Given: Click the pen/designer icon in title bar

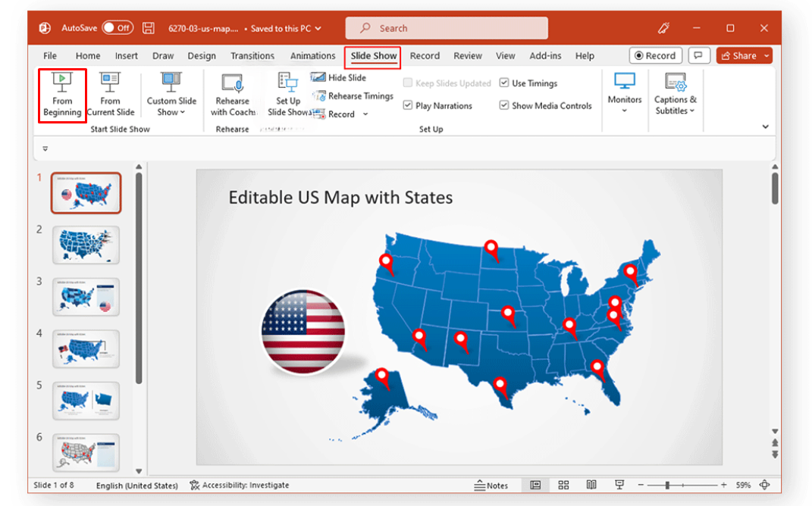Looking at the screenshot, I should tap(663, 28).
